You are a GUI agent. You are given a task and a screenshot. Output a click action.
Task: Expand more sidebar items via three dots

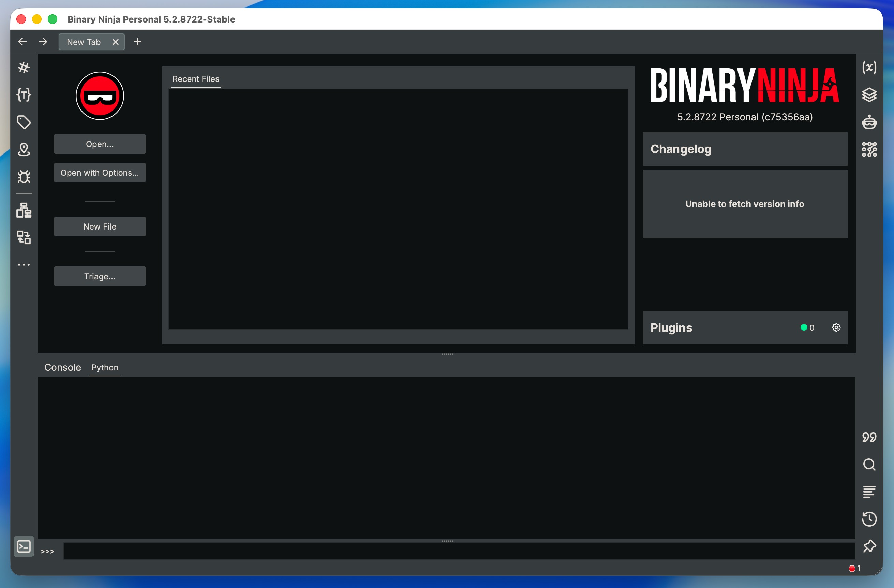[24, 265]
